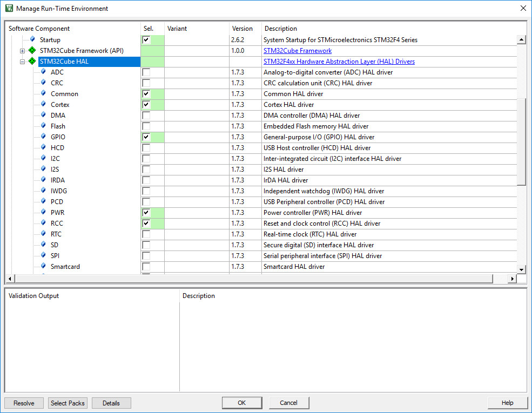Viewport: 532px width, 413px height.
Task: Click the component icon beside PWR
Action: [43, 212]
